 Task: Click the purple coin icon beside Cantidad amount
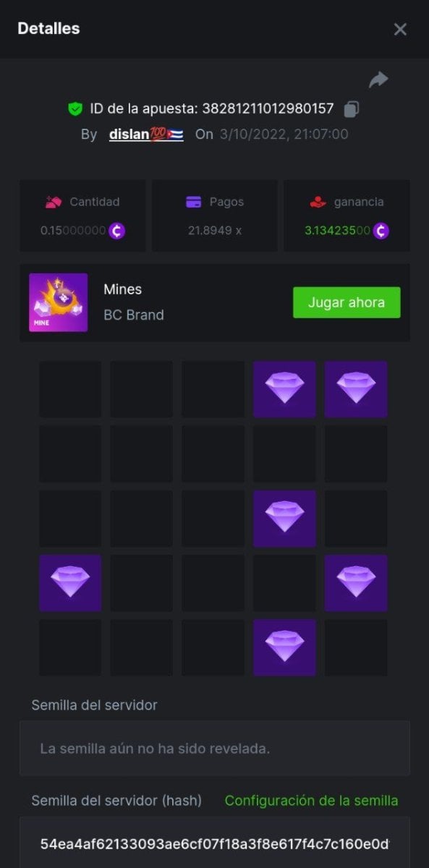(116, 231)
